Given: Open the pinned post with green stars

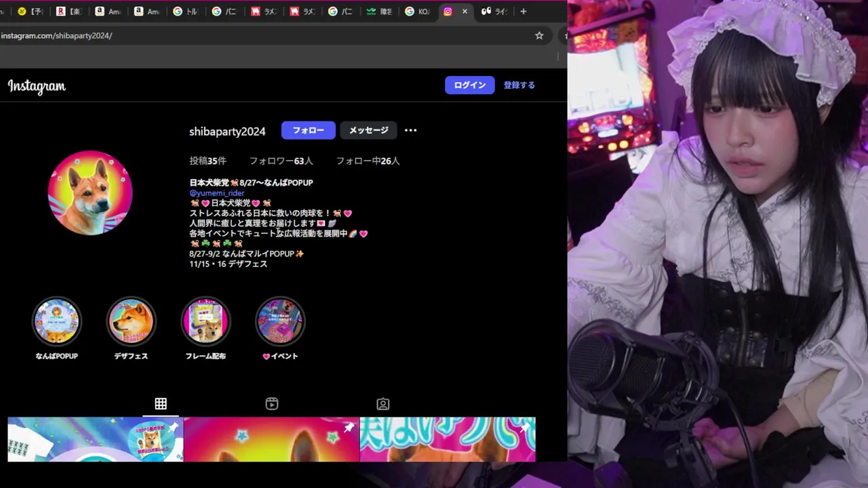Looking at the screenshot, I should 271,439.
